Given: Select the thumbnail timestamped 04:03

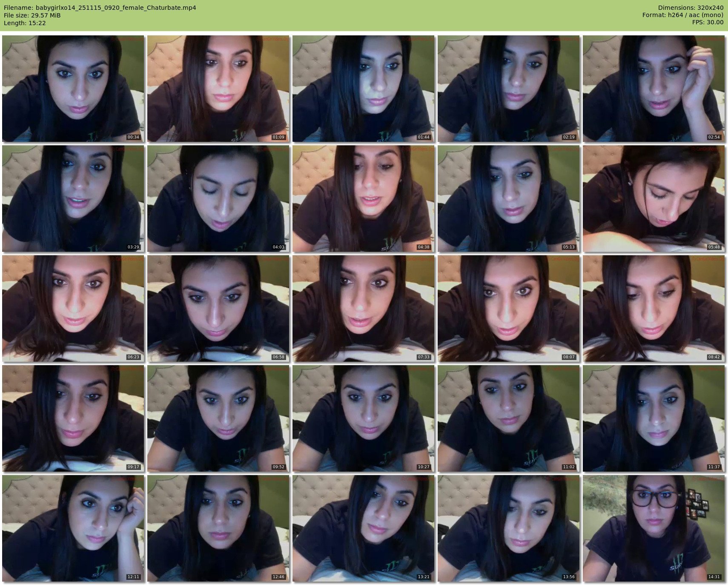Looking at the screenshot, I should pyautogui.click(x=218, y=199).
